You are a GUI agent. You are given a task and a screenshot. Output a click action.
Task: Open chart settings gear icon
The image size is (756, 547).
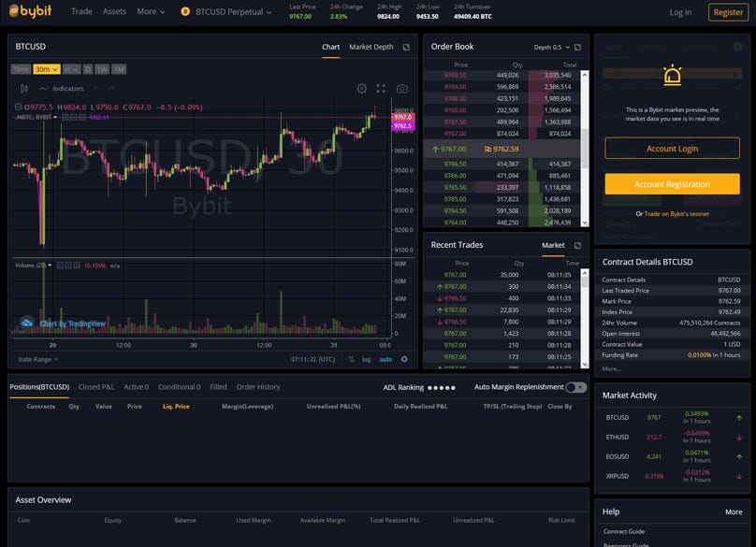click(362, 89)
